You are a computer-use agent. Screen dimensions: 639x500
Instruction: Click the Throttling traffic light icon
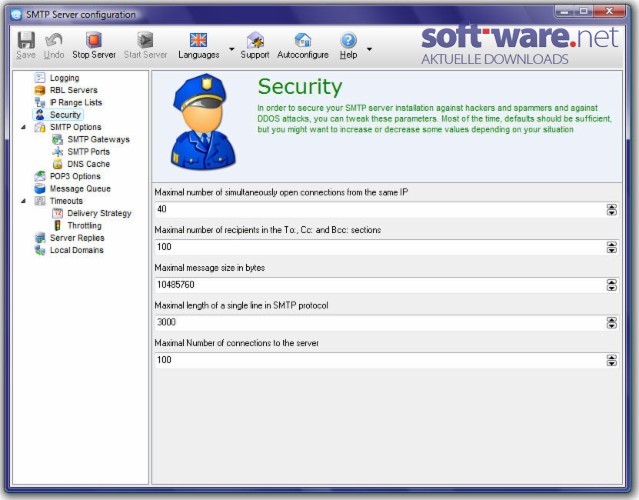57,225
